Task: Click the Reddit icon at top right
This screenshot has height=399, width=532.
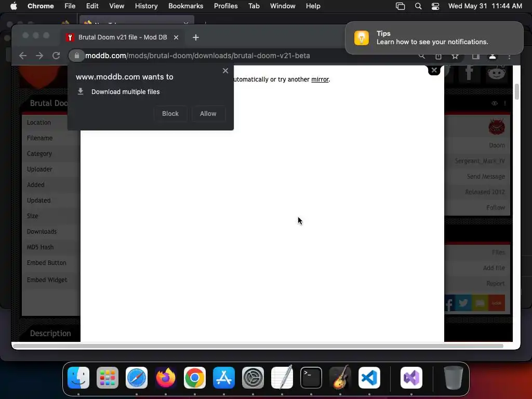Action: point(496,72)
